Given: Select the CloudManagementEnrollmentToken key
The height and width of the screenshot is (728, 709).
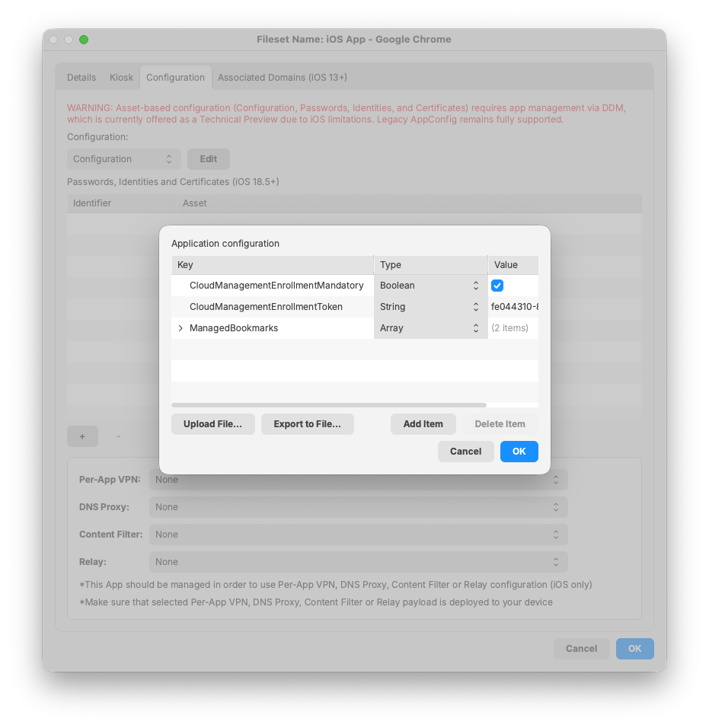Looking at the screenshot, I should coord(266,307).
